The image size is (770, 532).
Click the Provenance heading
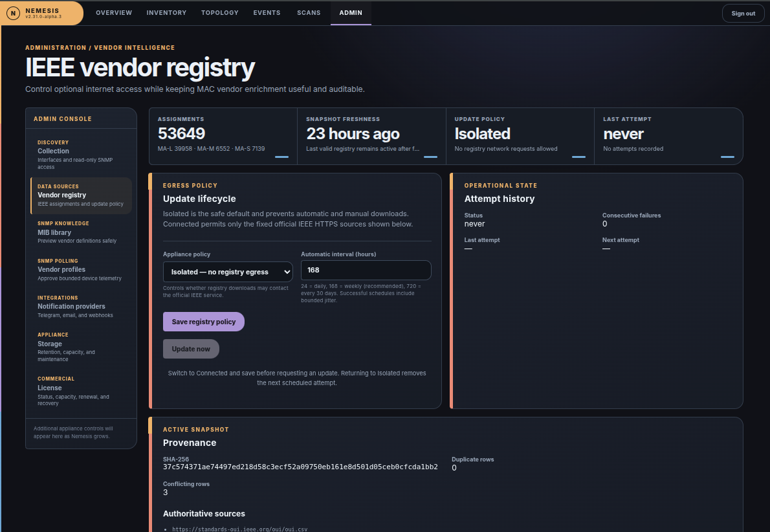pyautogui.click(x=190, y=443)
